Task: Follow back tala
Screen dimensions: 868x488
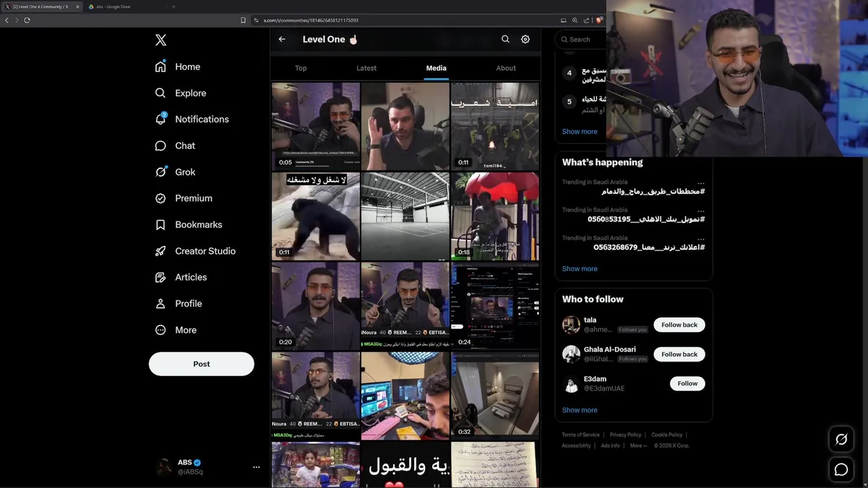Action: [679, 325]
